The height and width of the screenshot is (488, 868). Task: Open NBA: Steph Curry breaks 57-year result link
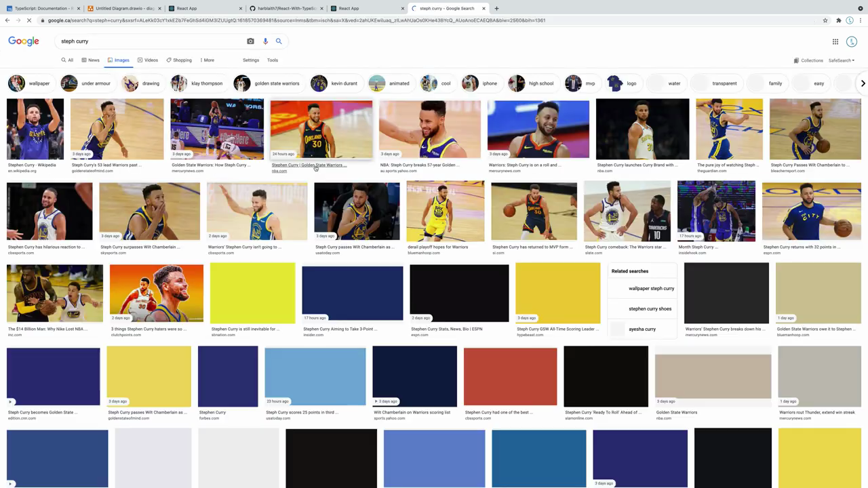420,165
